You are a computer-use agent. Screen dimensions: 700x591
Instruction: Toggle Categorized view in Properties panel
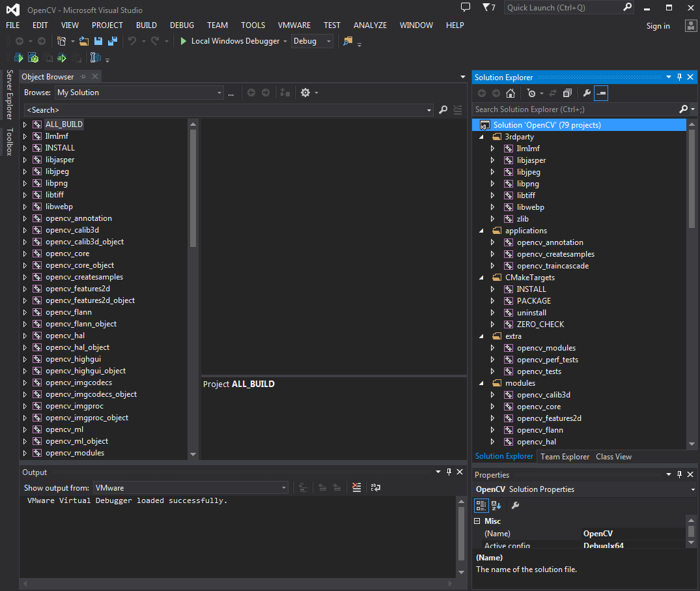tap(481, 505)
